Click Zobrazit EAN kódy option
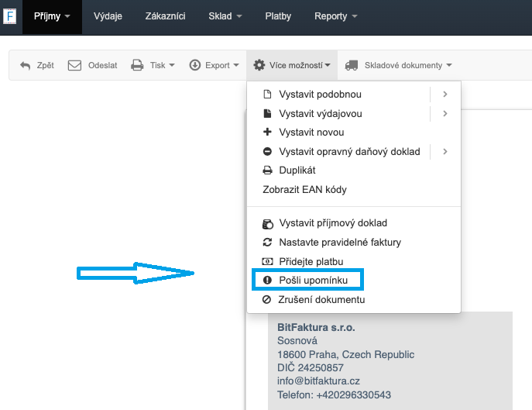The height and width of the screenshot is (410, 532). pos(304,189)
